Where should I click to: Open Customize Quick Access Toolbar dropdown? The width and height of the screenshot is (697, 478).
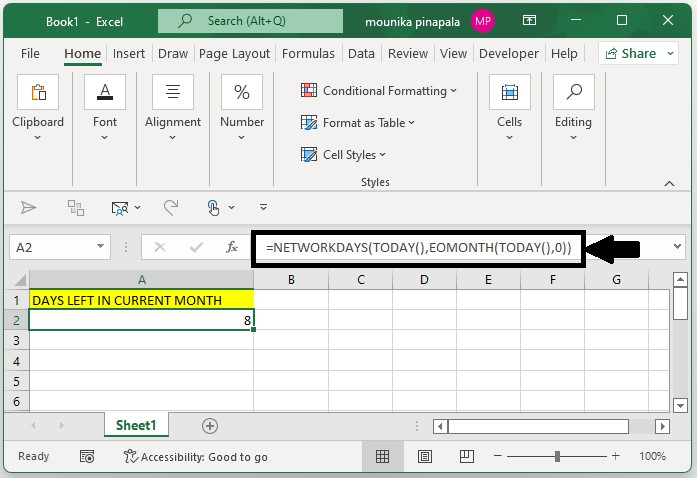tap(264, 207)
